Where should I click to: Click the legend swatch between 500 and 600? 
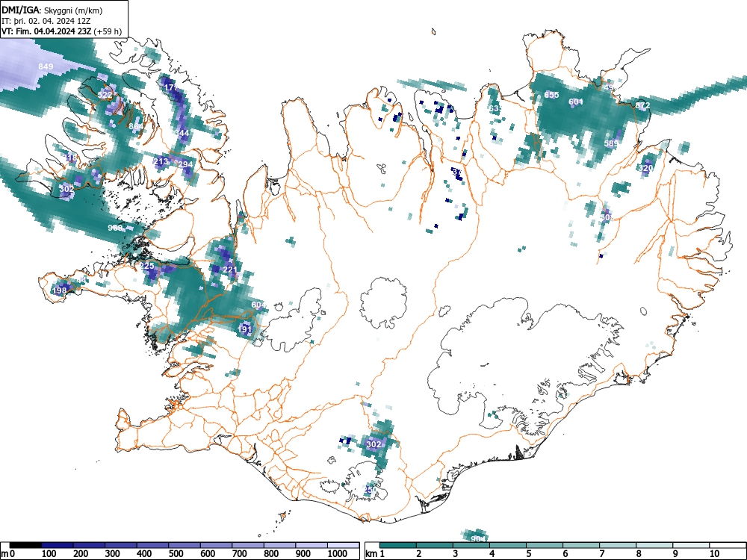point(185,545)
